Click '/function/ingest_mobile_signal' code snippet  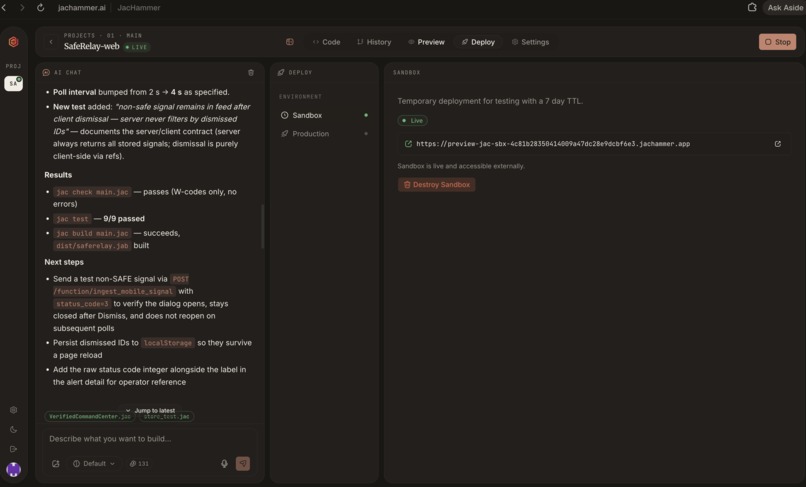coord(114,291)
